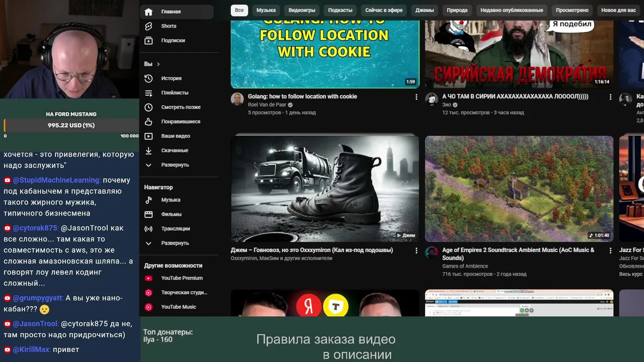Click Топ донатеры Ilya - 160 text
This screenshot has width=644, height=362.
coord(168,335)
